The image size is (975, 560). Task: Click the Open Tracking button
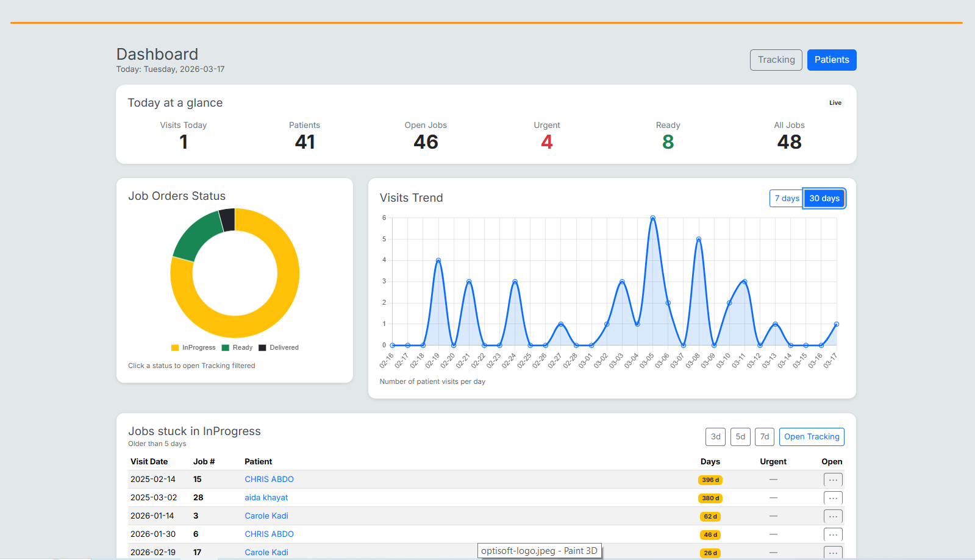pos(811,437)
